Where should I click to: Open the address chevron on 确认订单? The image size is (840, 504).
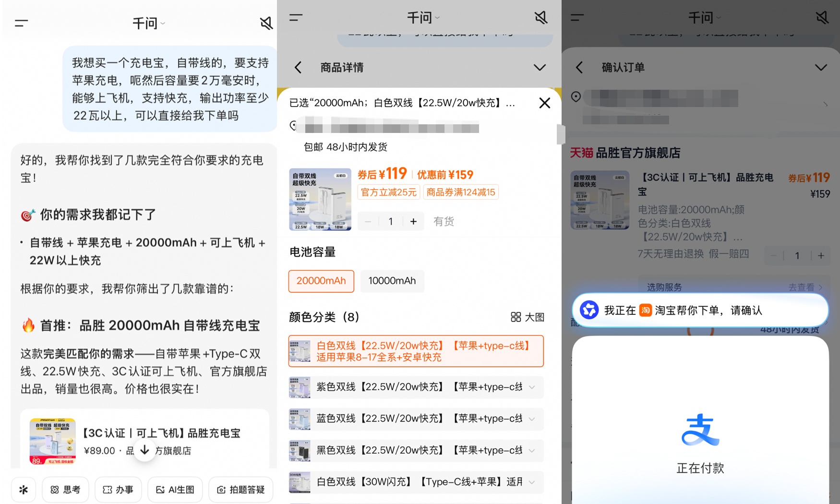(825, 104)
